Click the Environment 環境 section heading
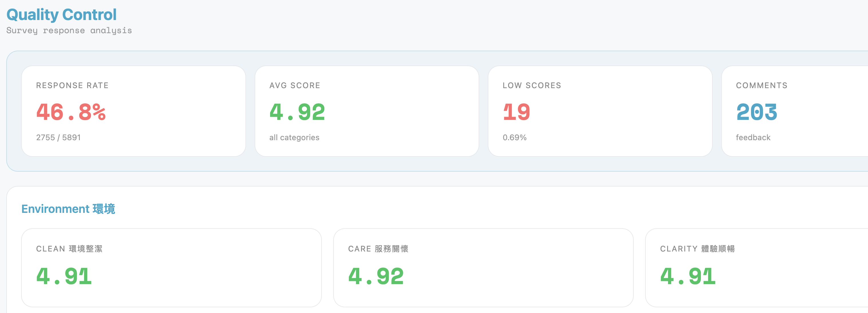Viewport: 868px width, 313px height. tap(68, 209)
